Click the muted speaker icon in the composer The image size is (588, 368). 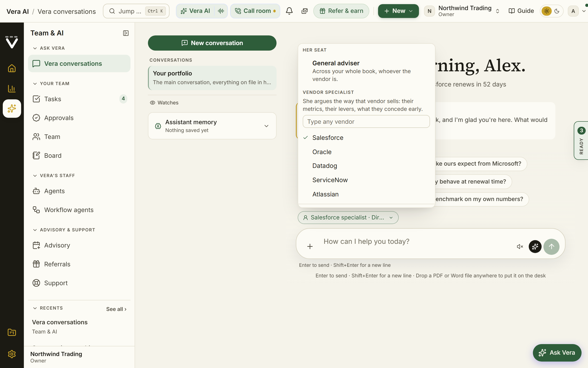pyautogui.click(x=520, y=247)
